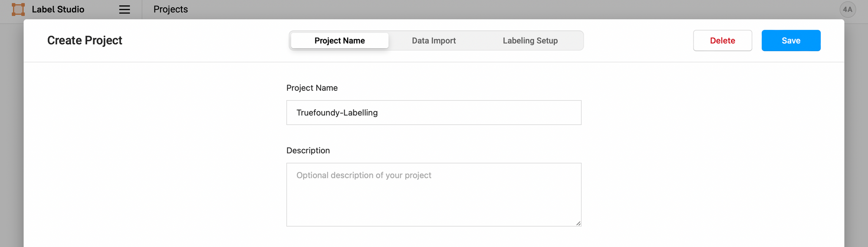Delete the project being created

click(722, 41)
